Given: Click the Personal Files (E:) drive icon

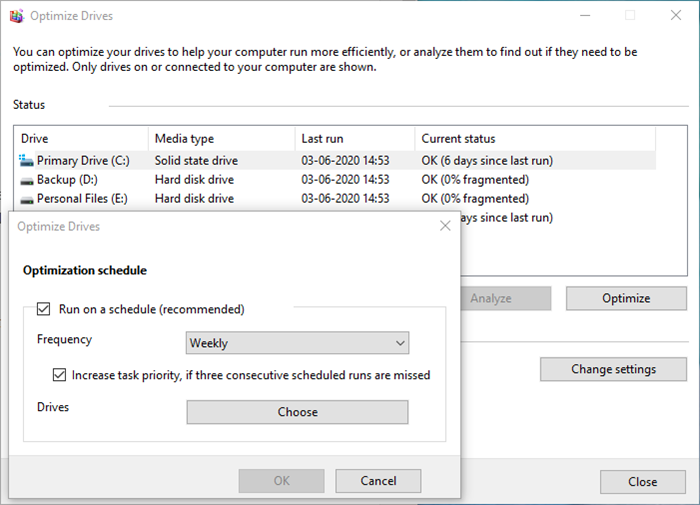Looking at the screenshot, I should click(26, 199).
